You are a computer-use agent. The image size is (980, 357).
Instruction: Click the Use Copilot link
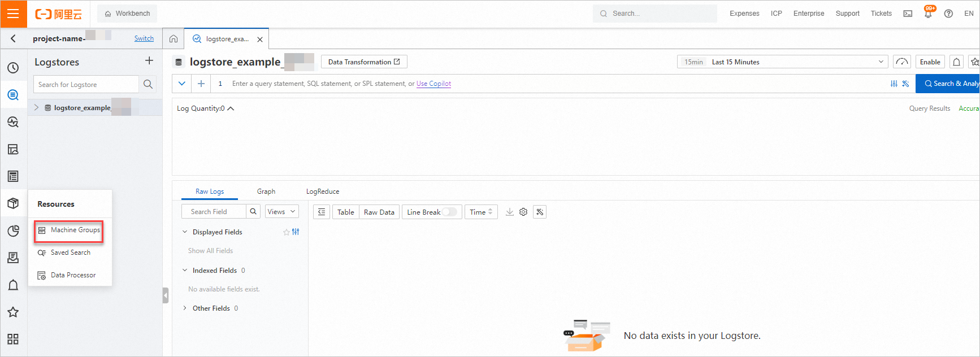[433, 84]
